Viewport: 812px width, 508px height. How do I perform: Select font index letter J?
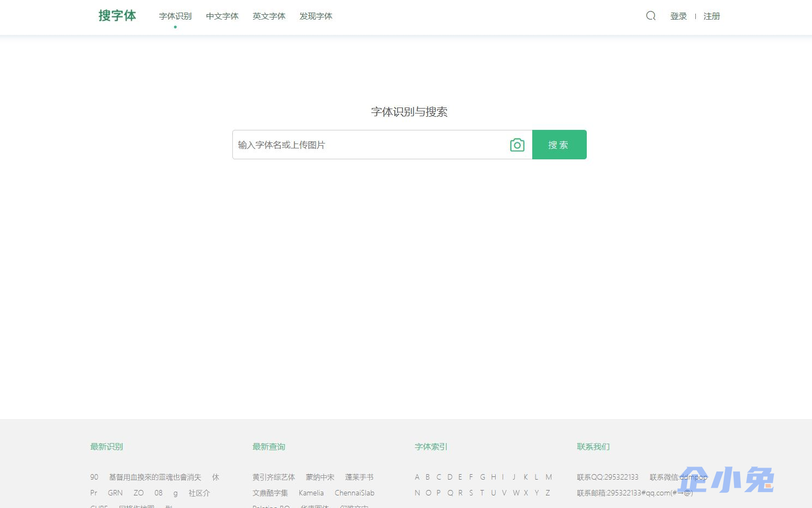pyautogui.click(x=514, y=477)
